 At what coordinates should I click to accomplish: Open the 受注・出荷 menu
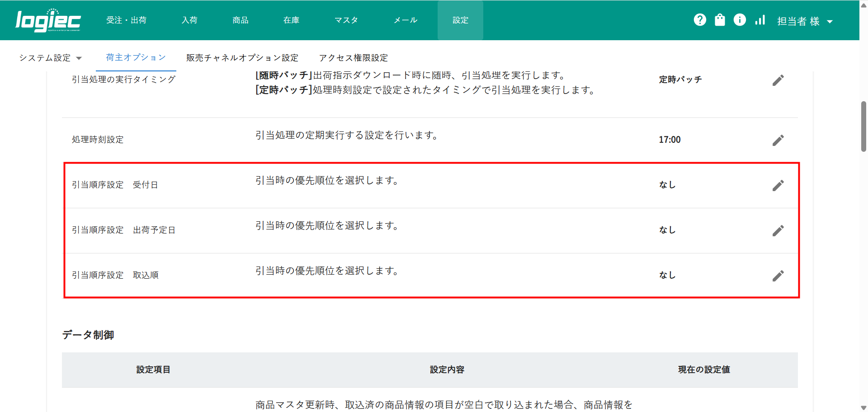coord(126,20)
